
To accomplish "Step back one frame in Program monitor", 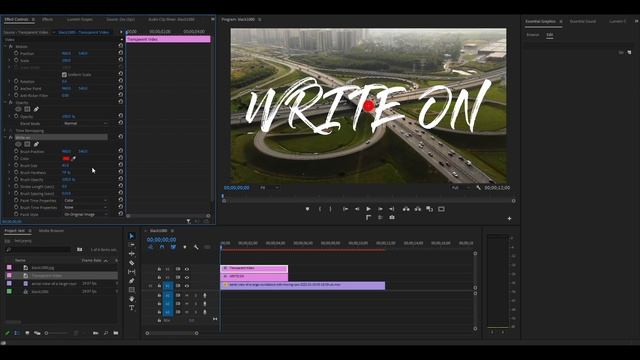I will (x=357, y=209).
